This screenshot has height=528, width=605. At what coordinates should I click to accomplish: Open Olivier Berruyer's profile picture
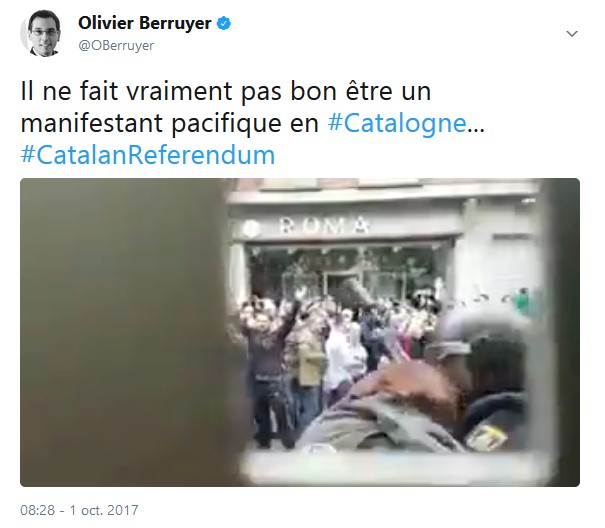tap(41, 33)
